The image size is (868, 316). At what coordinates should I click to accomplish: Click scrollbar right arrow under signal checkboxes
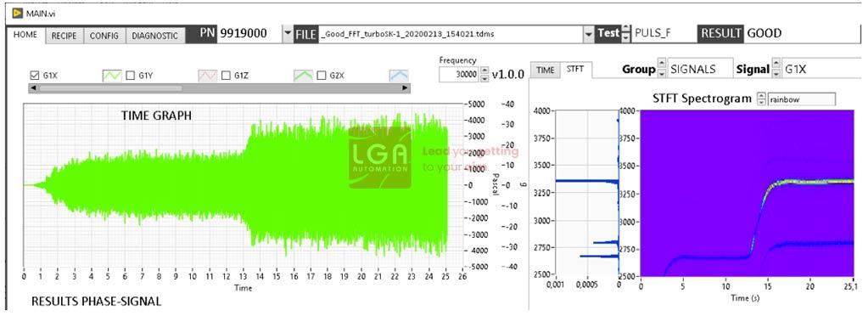[406, 88]
